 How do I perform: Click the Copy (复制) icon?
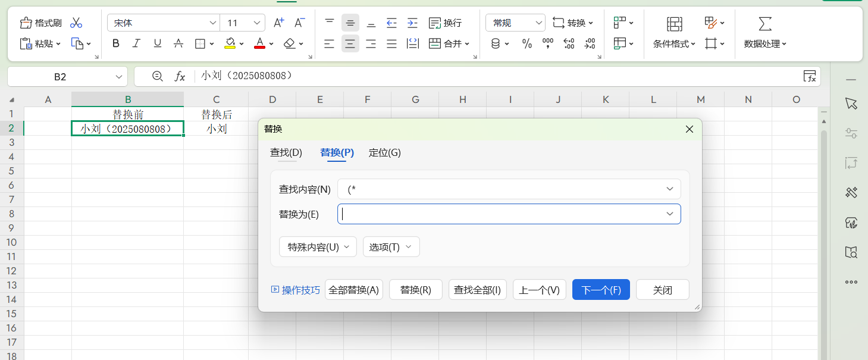click(78, 43)
